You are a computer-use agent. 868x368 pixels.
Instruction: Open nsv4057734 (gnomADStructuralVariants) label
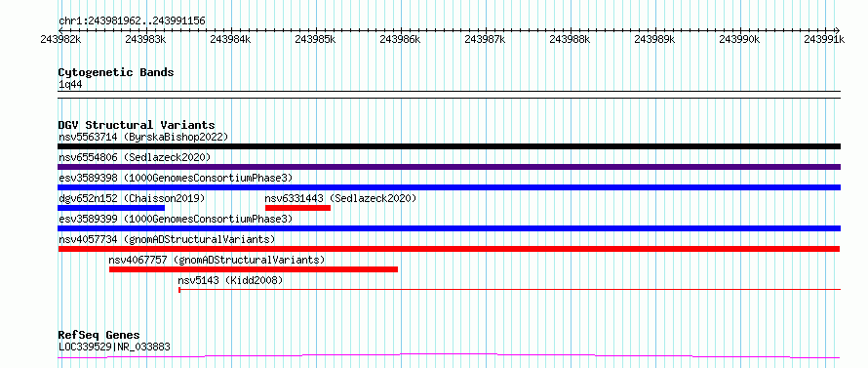pyautogui.click(x=167, y=239)
